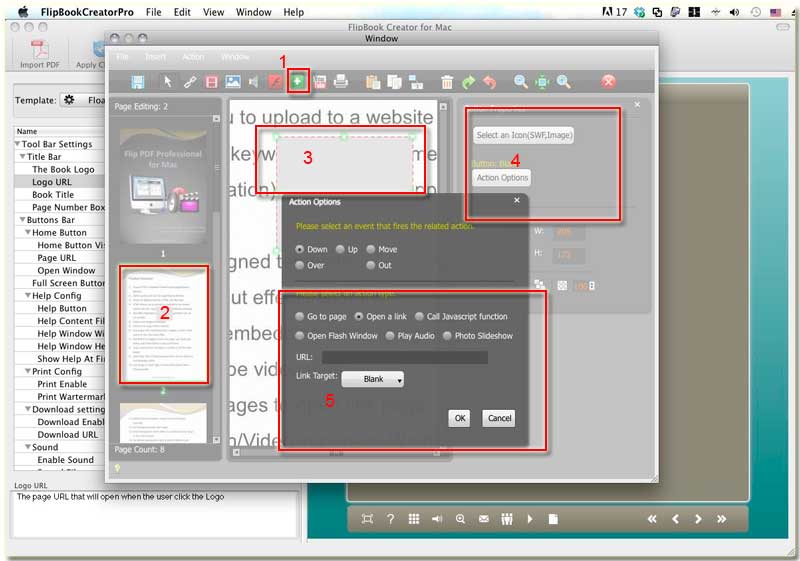Open the Edit menu

[182, 12]
